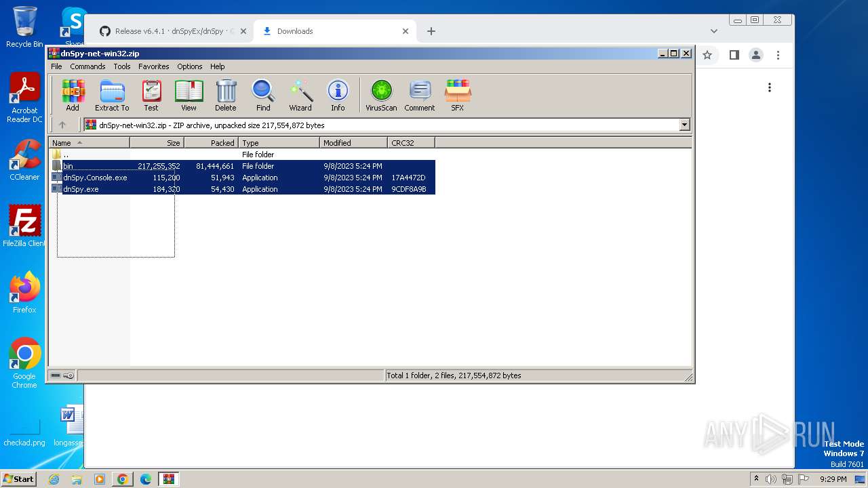This screenshot has height=488, width=868.
Task: Show hidden system tray icons
Action: 757,479
